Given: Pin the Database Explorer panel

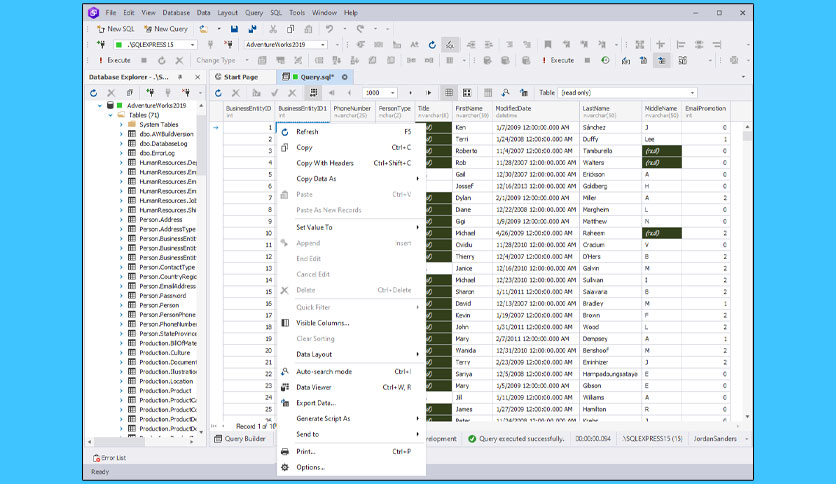Looking at the screenshot, I should pos(180,77).
